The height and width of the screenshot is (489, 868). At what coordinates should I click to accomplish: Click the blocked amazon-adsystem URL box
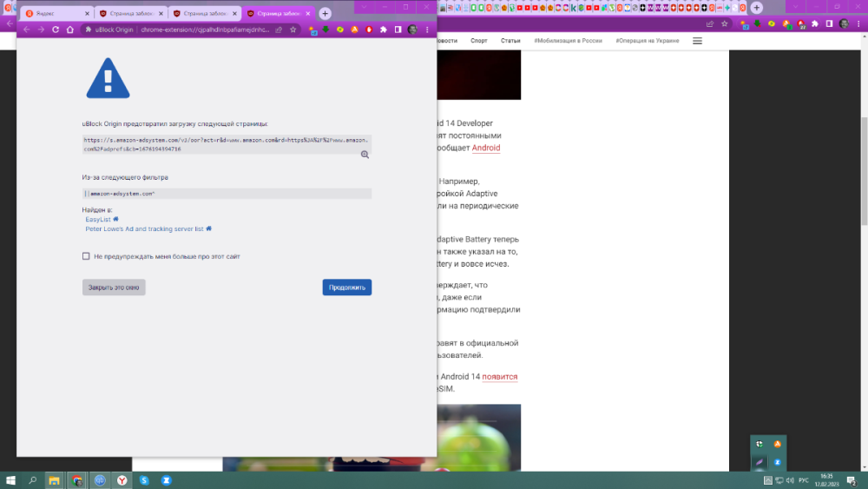click(227, 144)
